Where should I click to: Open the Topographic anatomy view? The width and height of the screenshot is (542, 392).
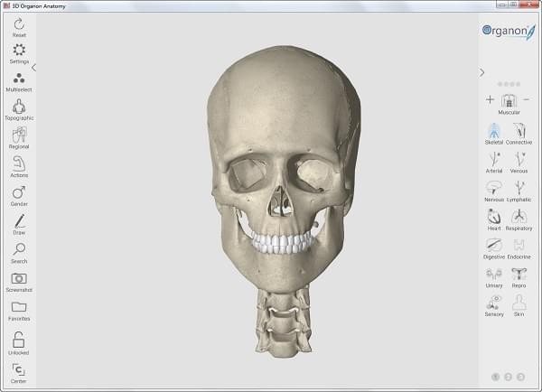19,106
